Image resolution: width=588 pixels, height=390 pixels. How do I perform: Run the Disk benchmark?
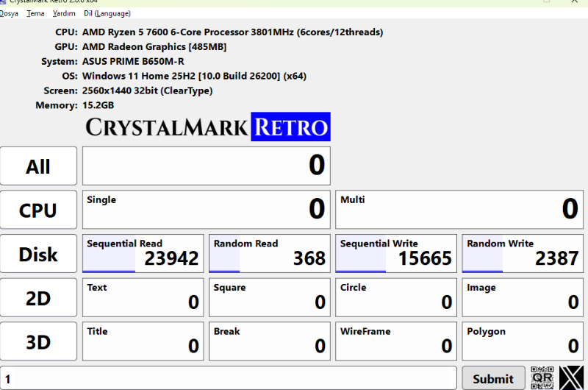click(38, 255)
